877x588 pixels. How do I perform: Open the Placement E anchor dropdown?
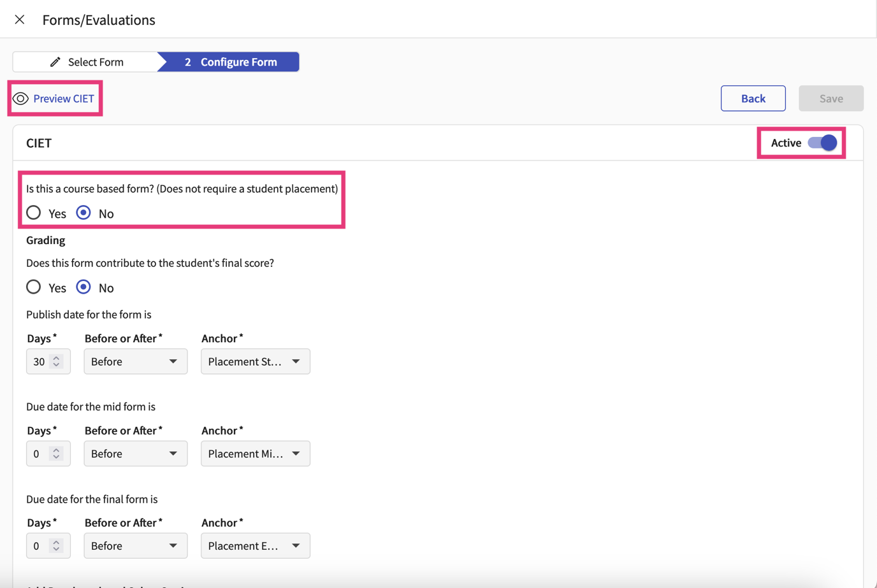[255, 545]
